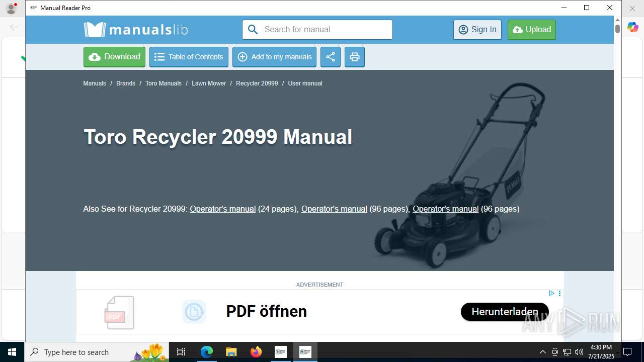Click the back arrow in background window
This screenshot has height=362, width=644.
pyautogui.click(x=14, y=27)
